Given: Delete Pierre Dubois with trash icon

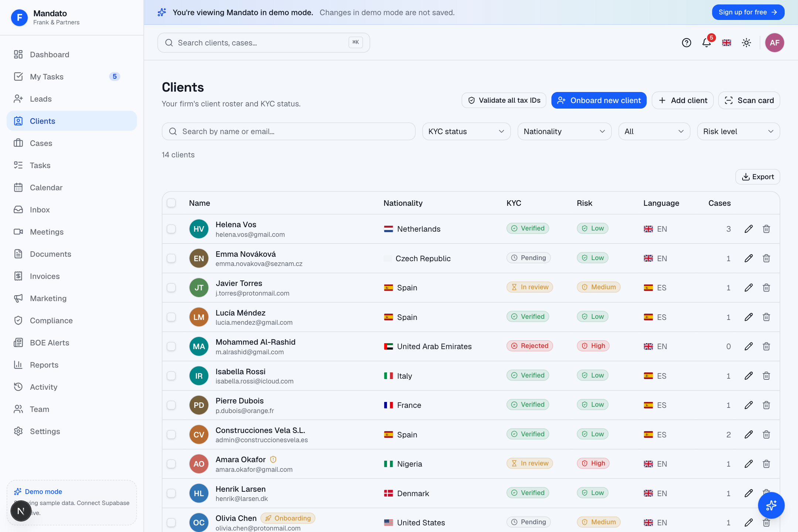Looking at the screenshot, I should 766,405.
